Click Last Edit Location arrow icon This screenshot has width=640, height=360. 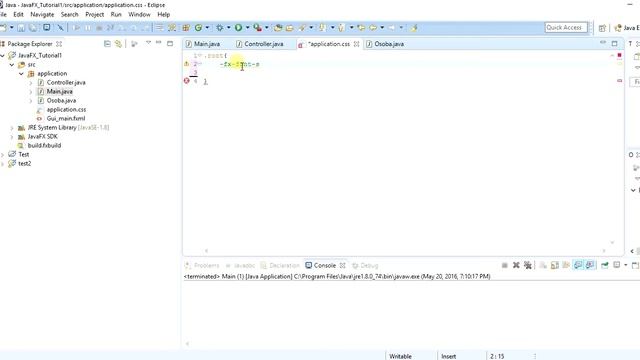(x=361, y=28)
